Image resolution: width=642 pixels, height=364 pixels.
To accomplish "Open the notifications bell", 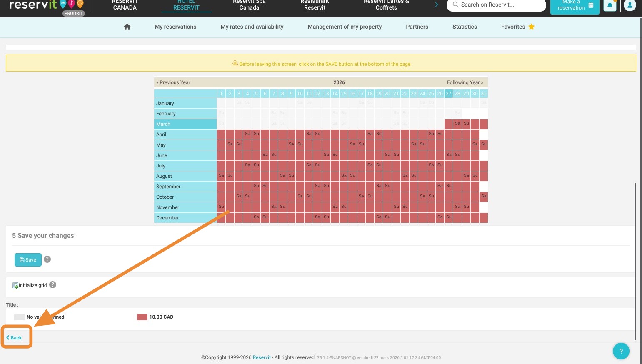I will click(x=610, y=5).
